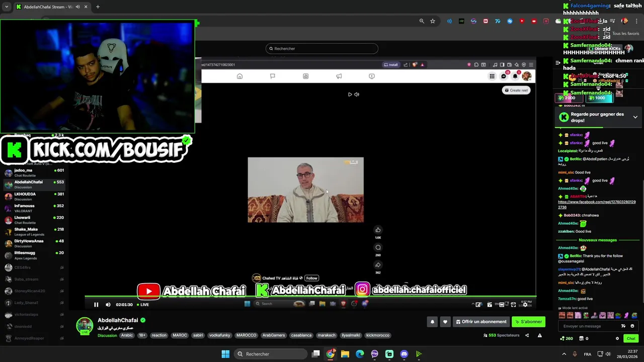Click the S'abonner subscribe button
644x362 pixels.
coord(528,322)
